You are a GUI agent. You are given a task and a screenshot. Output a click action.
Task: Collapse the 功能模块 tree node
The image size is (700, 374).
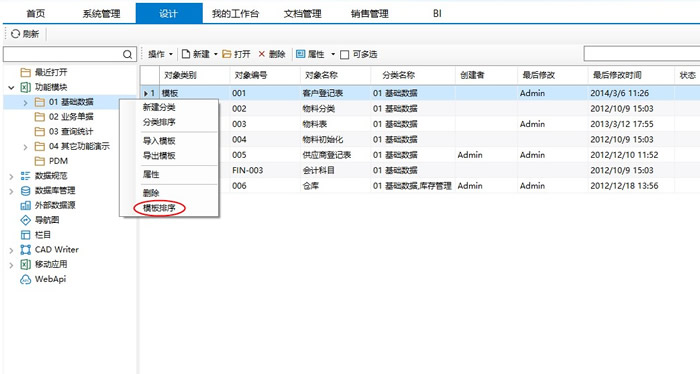coord(11,87)
